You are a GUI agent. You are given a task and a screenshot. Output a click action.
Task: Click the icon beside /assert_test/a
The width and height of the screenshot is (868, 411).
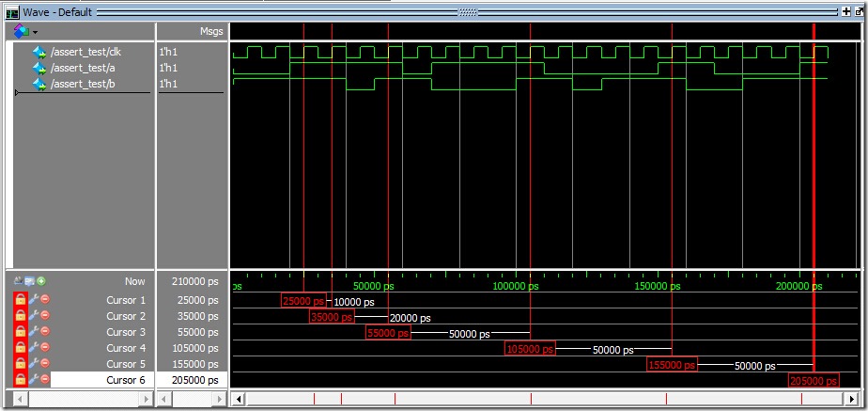click(39, 69)
